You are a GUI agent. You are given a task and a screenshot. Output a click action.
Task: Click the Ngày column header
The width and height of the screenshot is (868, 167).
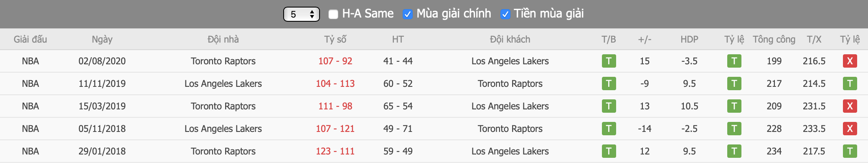(x=102, y=39)
